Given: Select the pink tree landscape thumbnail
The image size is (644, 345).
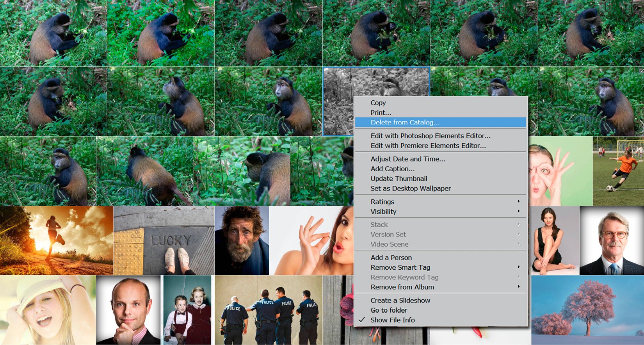Looking at the screenshot, I should point(587,310).
